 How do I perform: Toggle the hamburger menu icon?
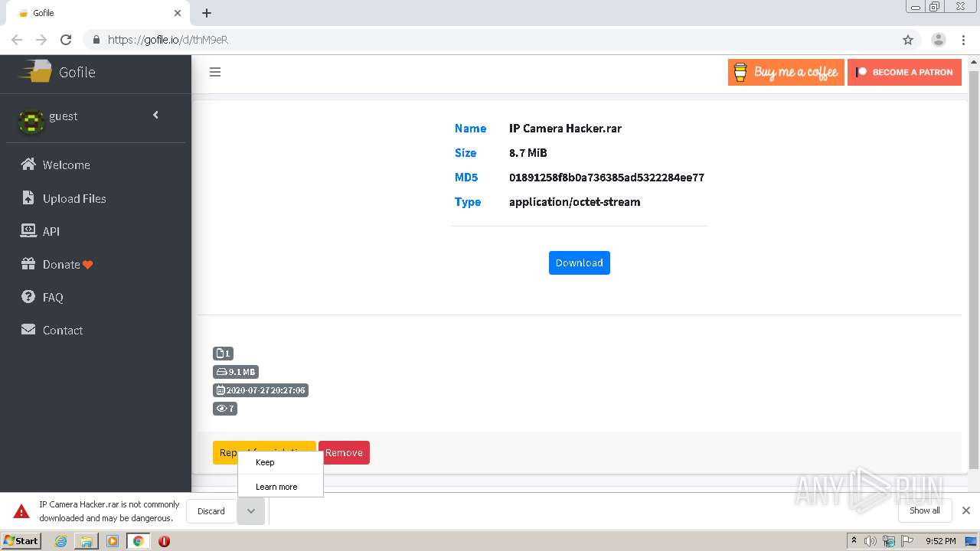pos(215,72)
